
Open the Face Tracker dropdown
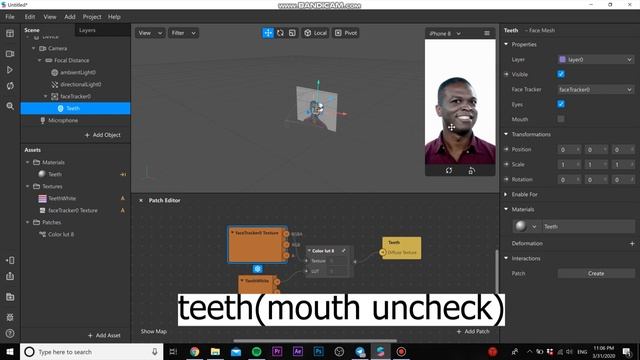[x=596, y=89]
